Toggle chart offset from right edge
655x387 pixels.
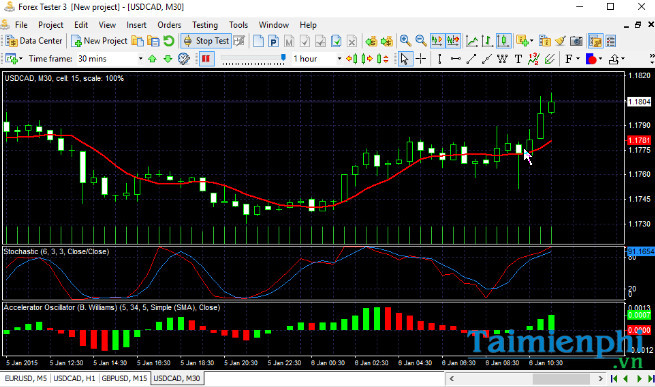(453, 41)
